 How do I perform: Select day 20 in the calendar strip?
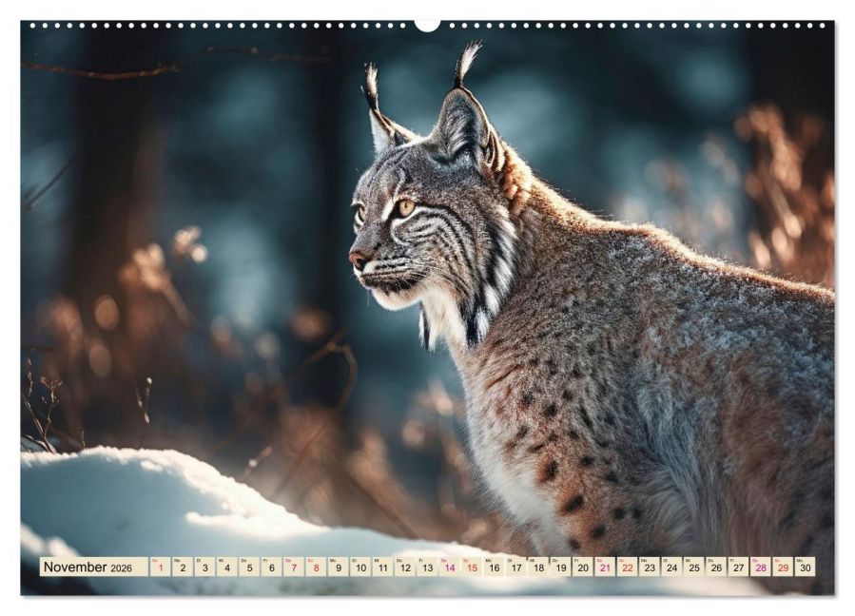[583, 567]
